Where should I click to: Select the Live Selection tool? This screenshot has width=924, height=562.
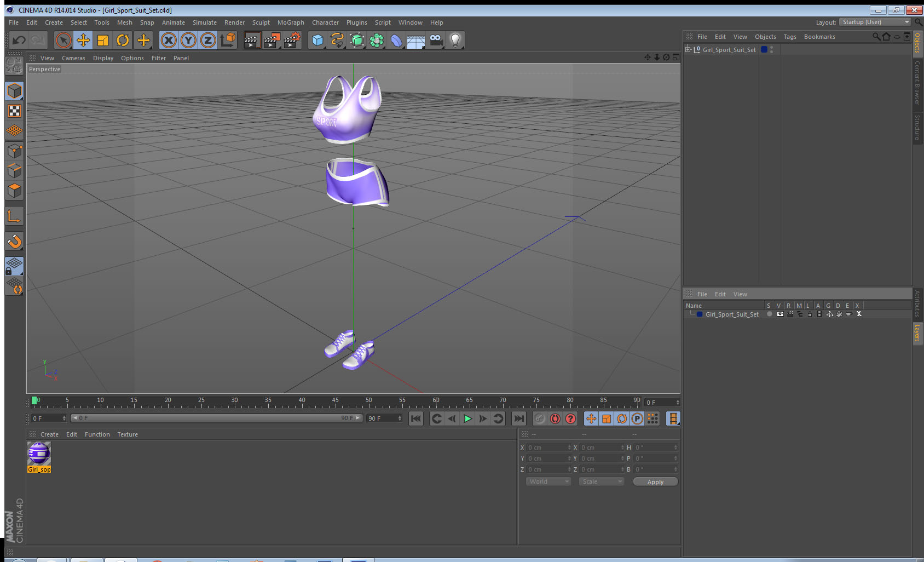[x=63, y=40]
